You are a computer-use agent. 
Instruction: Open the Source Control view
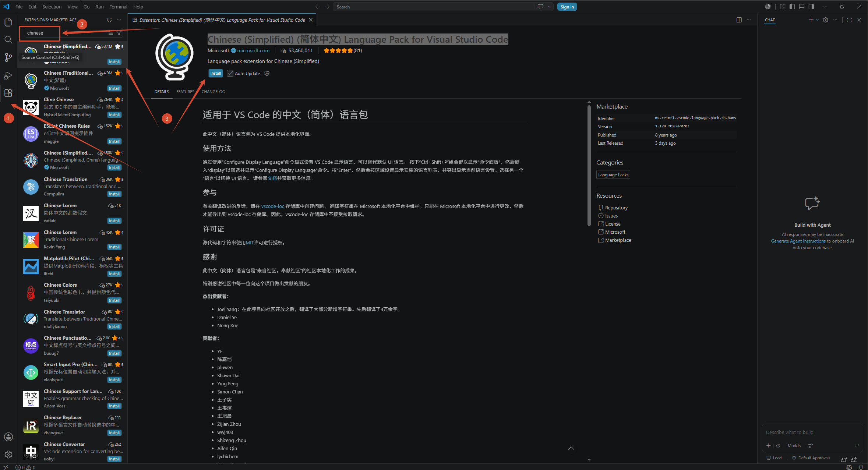[8, 57]
